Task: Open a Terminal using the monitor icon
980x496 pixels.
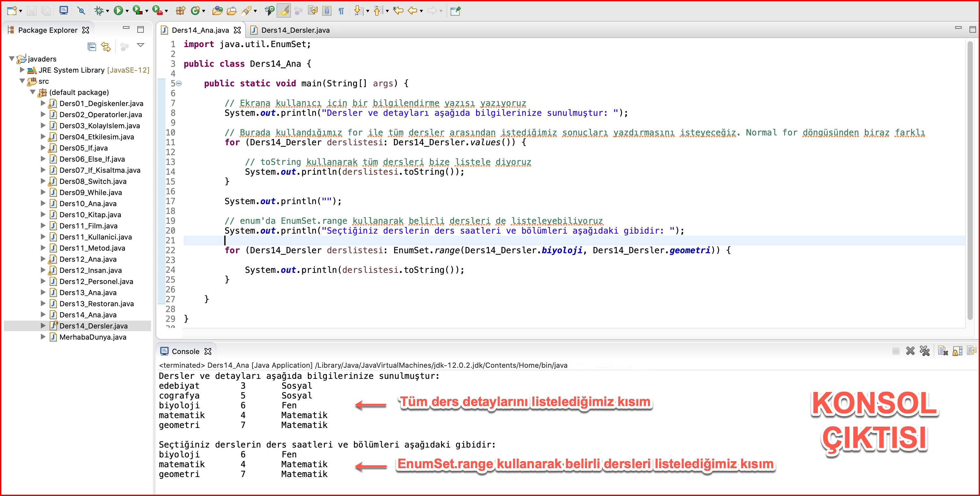Action: point(63,10)
